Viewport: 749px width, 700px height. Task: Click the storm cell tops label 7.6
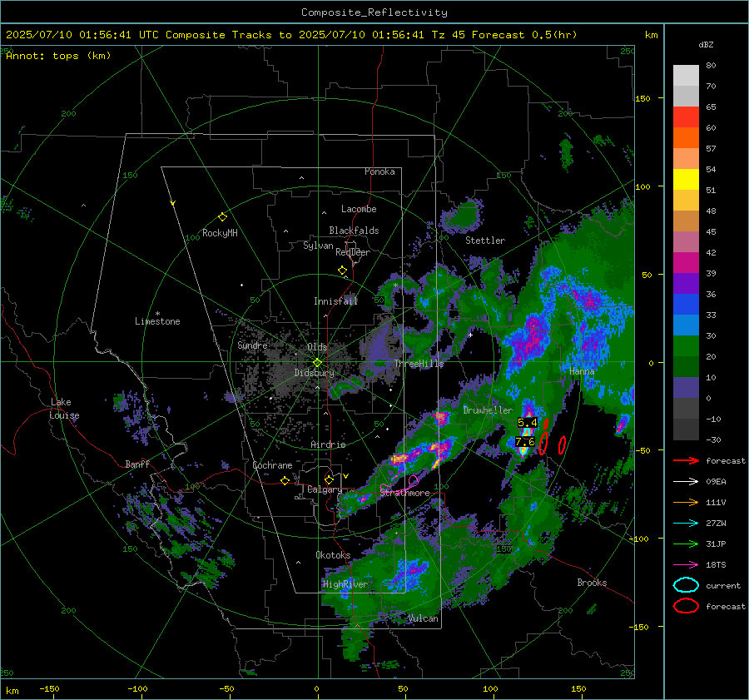tap(524, 441)
